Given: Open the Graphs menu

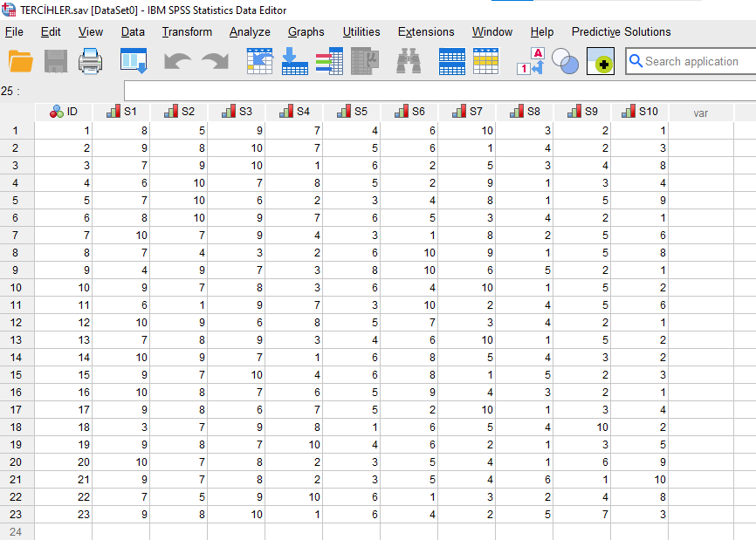Looking at the screenshot, I should point(306,32).
